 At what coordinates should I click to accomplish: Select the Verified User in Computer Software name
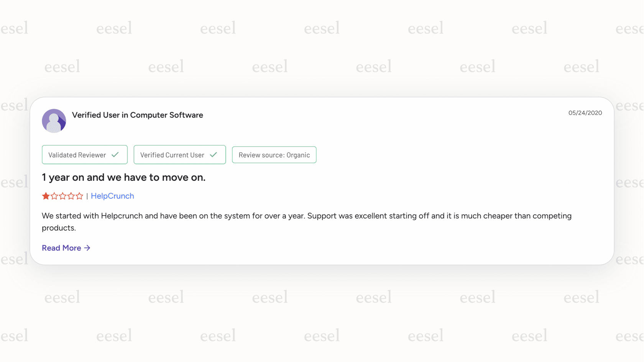(x=138, y=115)
